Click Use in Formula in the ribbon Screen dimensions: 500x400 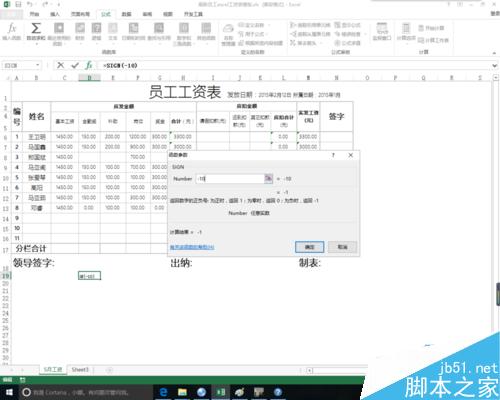point(253,34)
